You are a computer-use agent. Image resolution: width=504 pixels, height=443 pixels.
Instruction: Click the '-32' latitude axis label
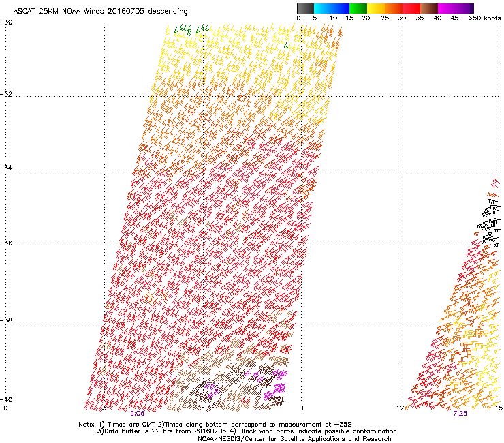(x=6, y=94)
